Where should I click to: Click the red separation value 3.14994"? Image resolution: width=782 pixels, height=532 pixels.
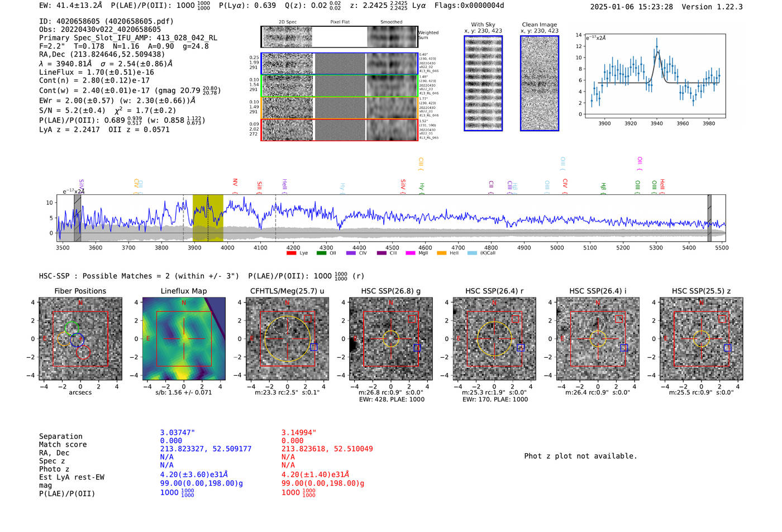point(299,433)
